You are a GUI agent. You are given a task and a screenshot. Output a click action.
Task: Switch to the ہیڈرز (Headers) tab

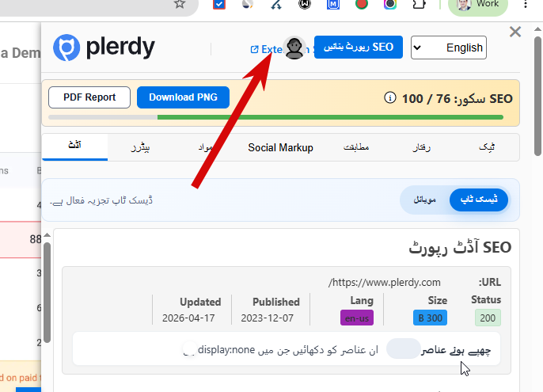pos(140,147)
